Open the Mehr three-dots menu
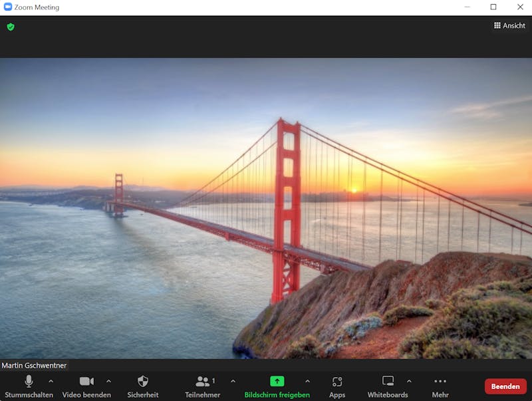This screenshot has width=532, height=401. coord(440,387)
